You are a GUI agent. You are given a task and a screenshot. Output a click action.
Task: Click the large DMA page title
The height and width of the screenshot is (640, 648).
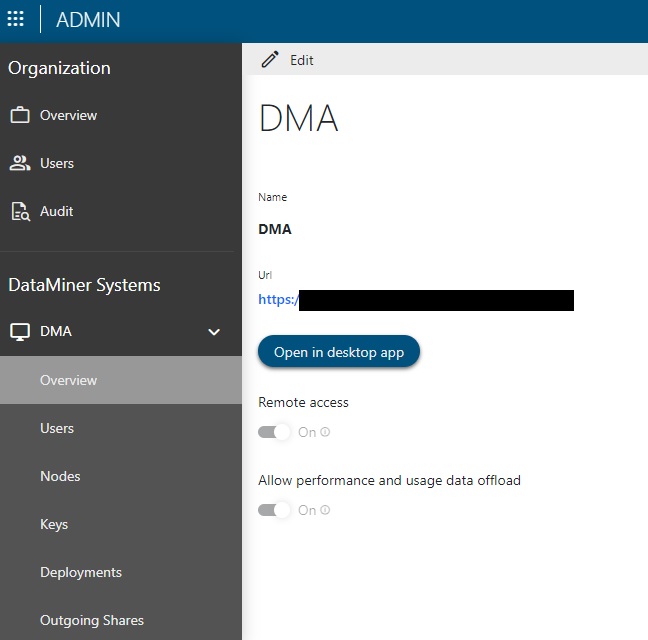click(298, 118)
